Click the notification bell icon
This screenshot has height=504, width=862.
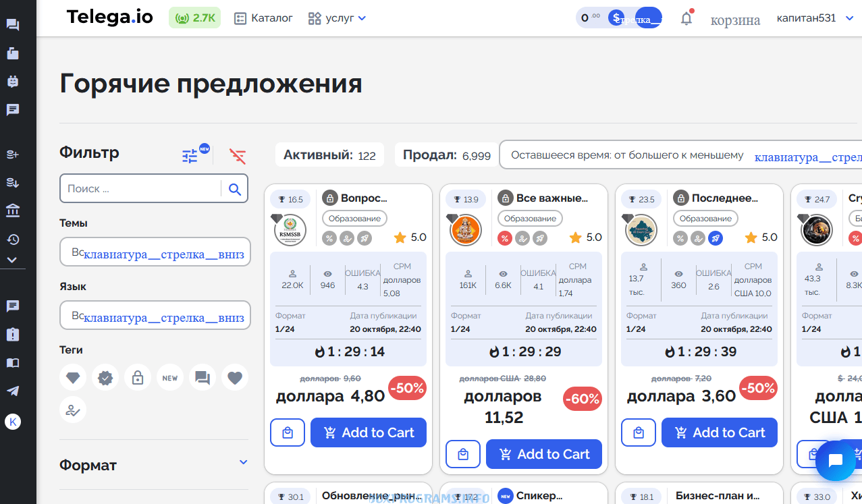tap(686, 18)
